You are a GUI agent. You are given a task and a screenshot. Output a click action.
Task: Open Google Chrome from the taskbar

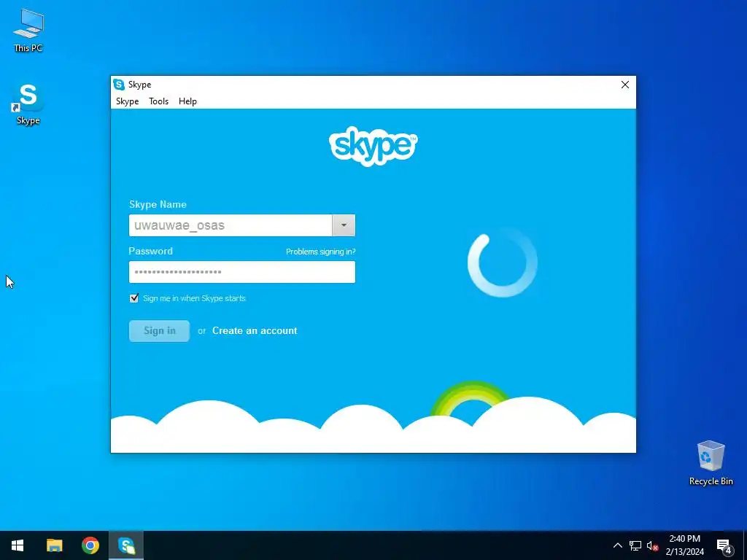(90, 545)
